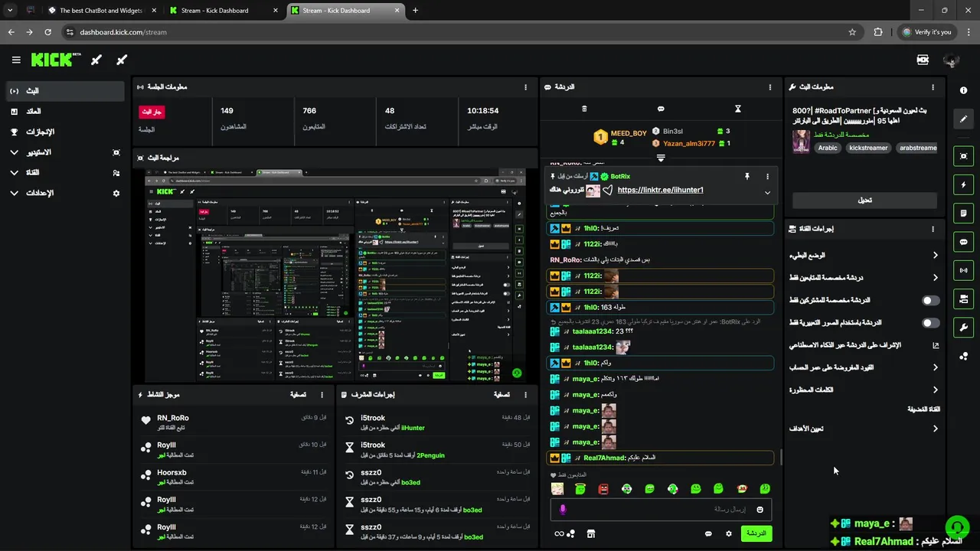Click the microphone icon in message box

click(563, 510)
